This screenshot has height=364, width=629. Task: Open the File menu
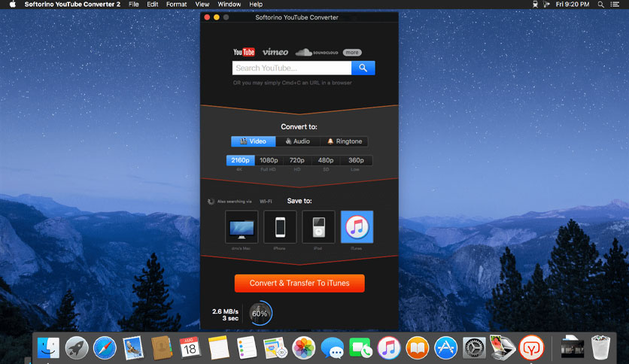(x=134, y=5)
